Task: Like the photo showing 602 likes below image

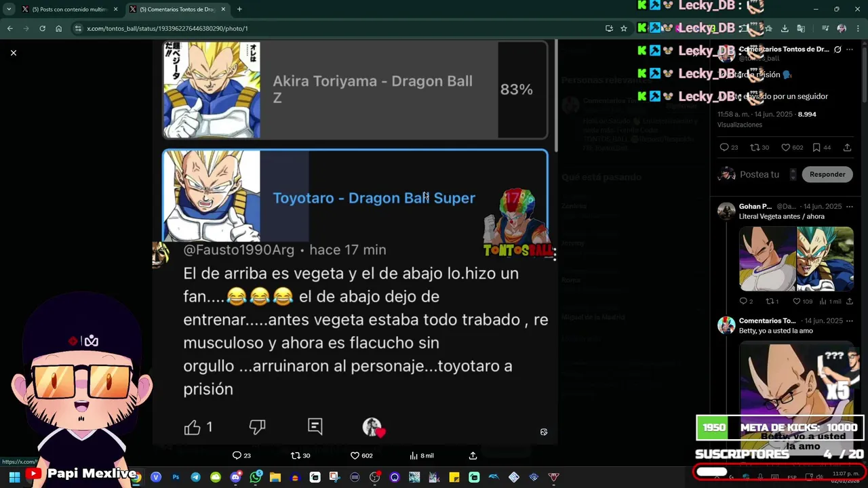Action: click(x=361, y=455)
